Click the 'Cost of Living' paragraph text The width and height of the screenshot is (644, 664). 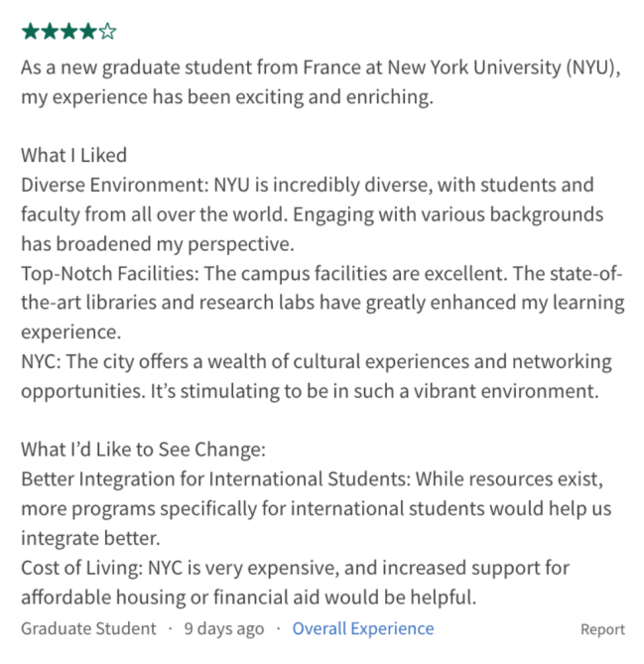point(295,568)
